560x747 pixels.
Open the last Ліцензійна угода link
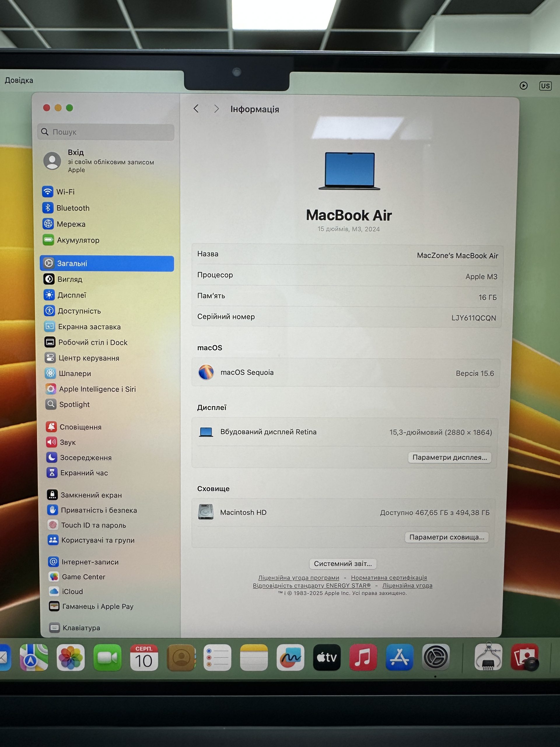pos(407,586)
